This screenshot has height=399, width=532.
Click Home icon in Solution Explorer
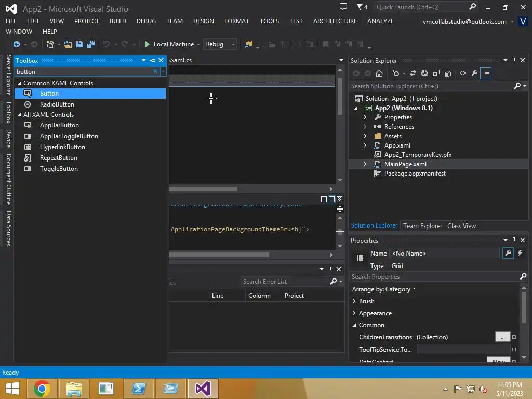point(379,73)
